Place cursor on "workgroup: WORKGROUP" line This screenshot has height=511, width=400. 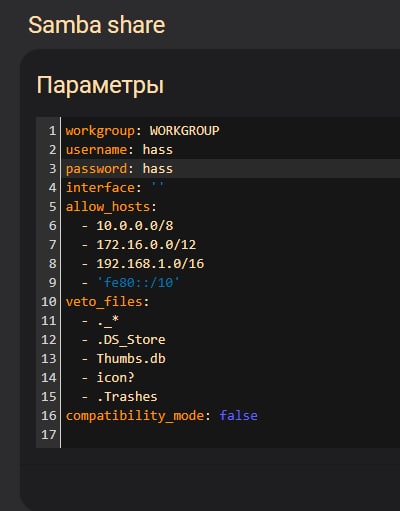tap(142, 131)
